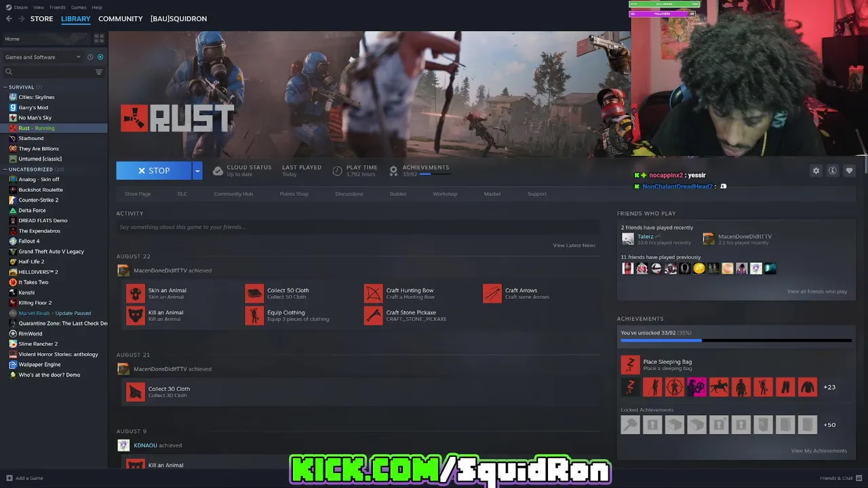
Task: Click the Craft Hunting Bow achievement icon
Action: pos(374,293)
